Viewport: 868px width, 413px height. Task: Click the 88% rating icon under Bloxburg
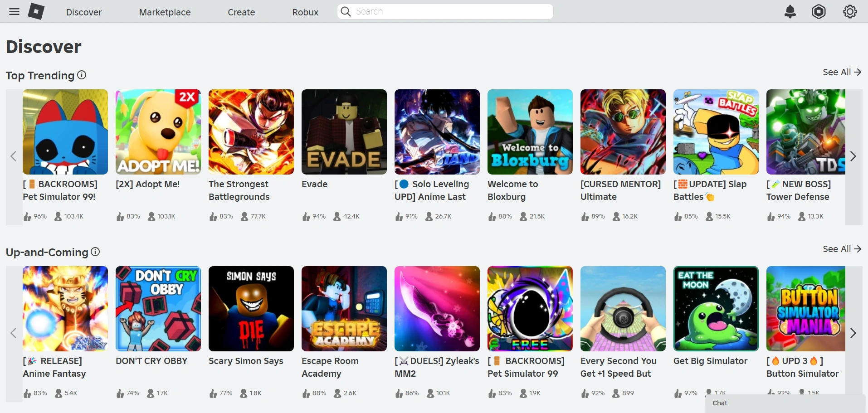492,217
